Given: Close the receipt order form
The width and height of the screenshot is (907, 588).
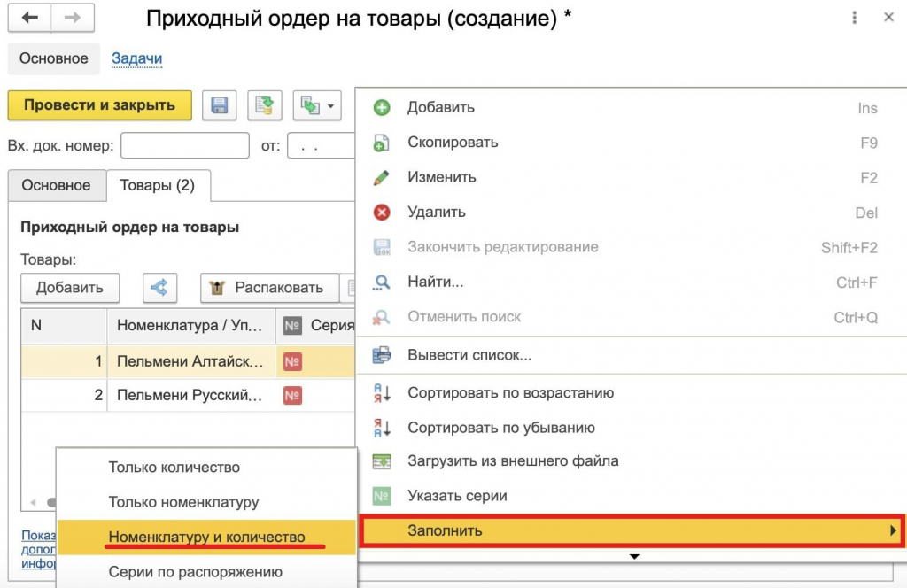Looking at the screenshot, I should click(889, 18).
